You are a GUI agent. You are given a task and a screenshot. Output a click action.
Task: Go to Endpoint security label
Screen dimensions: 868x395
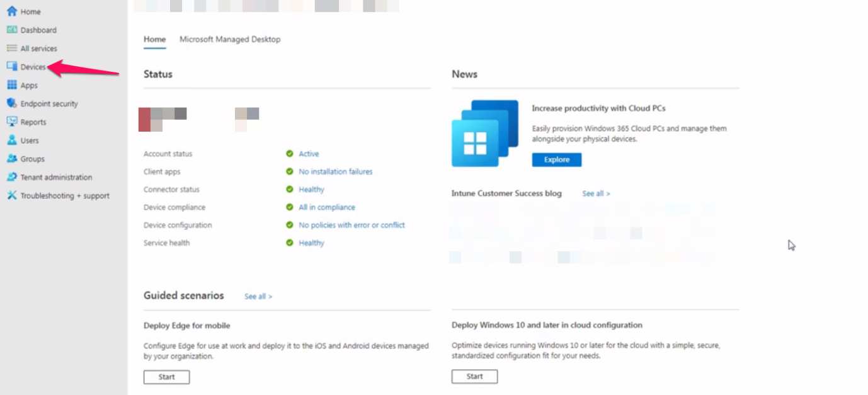click(x=49, y=104)
